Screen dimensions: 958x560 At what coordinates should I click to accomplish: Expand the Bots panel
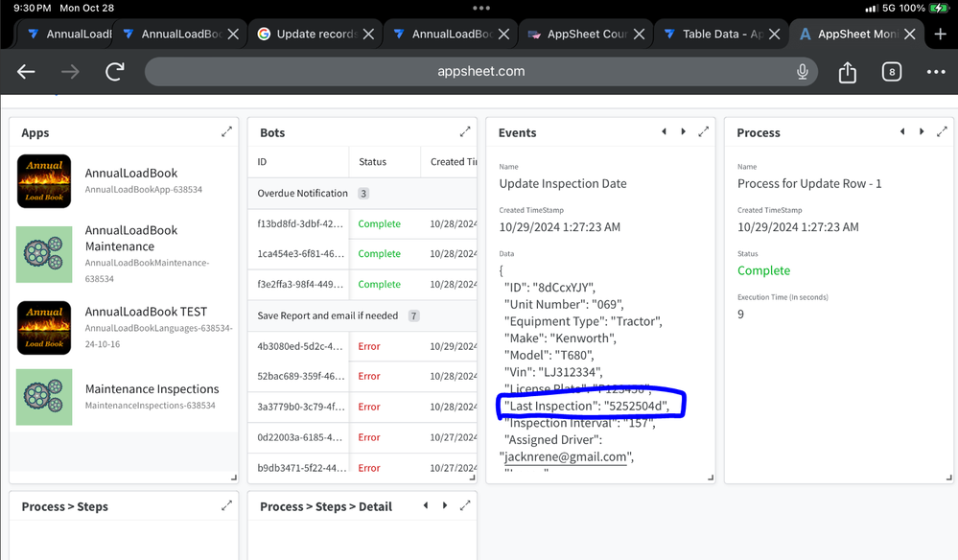465,132
